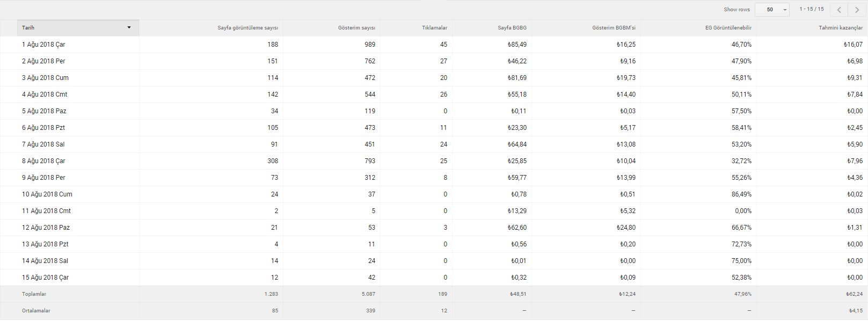Image resolution: width=868 pixels, height=321 pixels.
Task: Select the 1 Ağu 2018 Çar row
Action: tap(434, 45)
